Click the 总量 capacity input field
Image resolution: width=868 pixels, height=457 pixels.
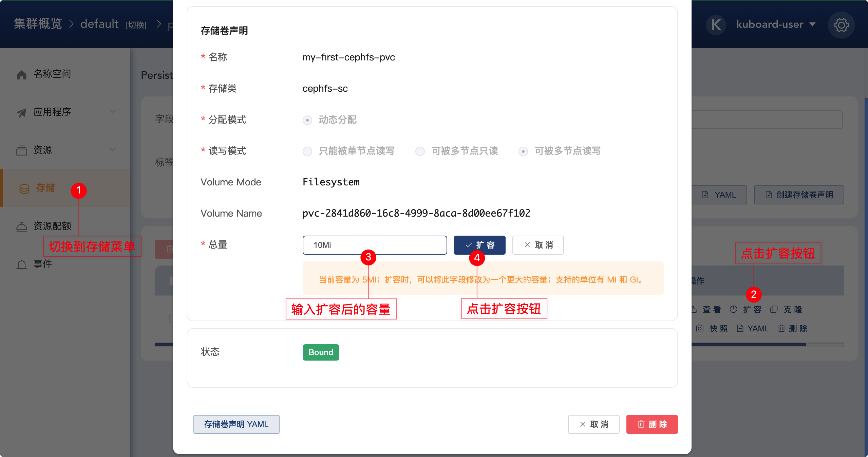(375, 245)
